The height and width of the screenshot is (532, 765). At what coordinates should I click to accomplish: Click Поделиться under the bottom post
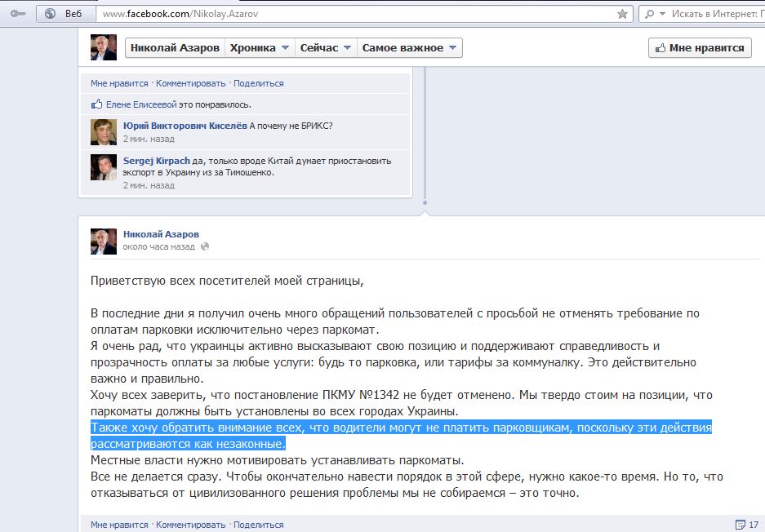[259, 525]
